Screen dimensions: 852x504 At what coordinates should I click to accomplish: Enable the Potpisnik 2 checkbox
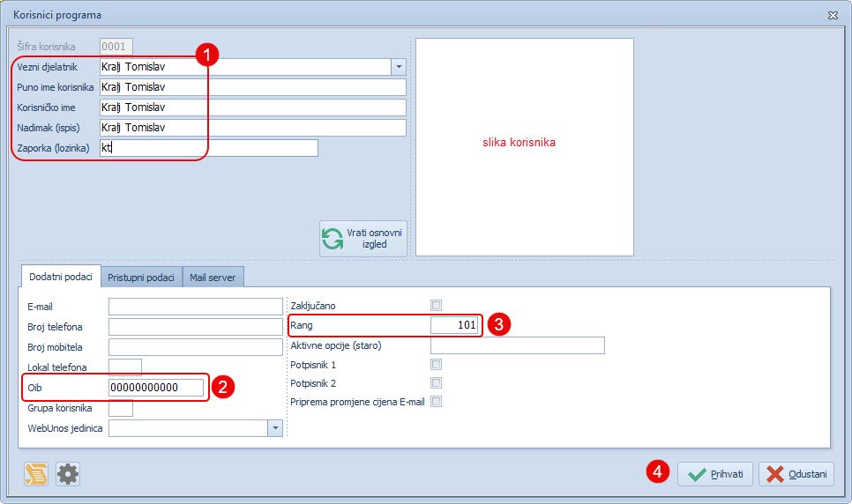(436, 383)
